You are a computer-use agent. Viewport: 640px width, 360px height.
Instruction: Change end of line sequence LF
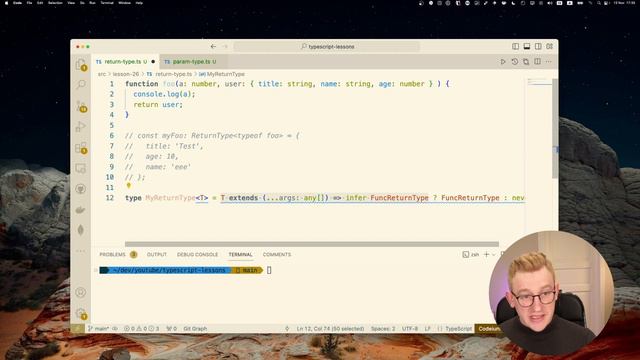[x=427, y=328]
